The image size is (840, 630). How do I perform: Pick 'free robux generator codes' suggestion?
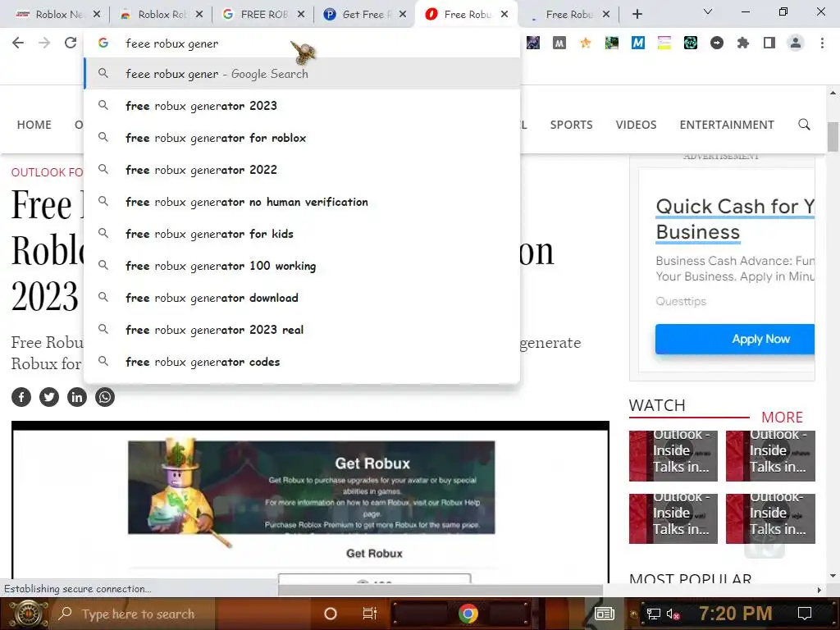302,362
